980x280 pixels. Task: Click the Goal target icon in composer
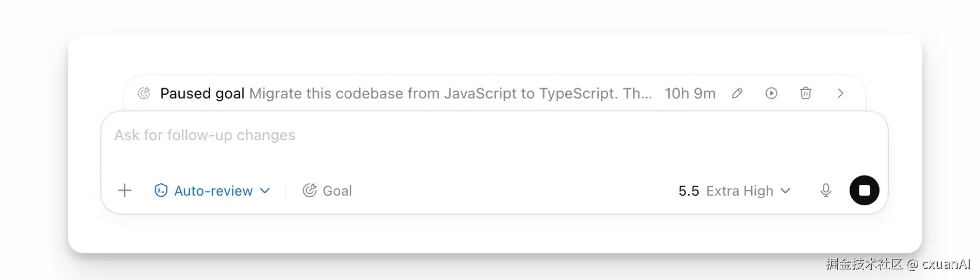[x=309, y=190]
